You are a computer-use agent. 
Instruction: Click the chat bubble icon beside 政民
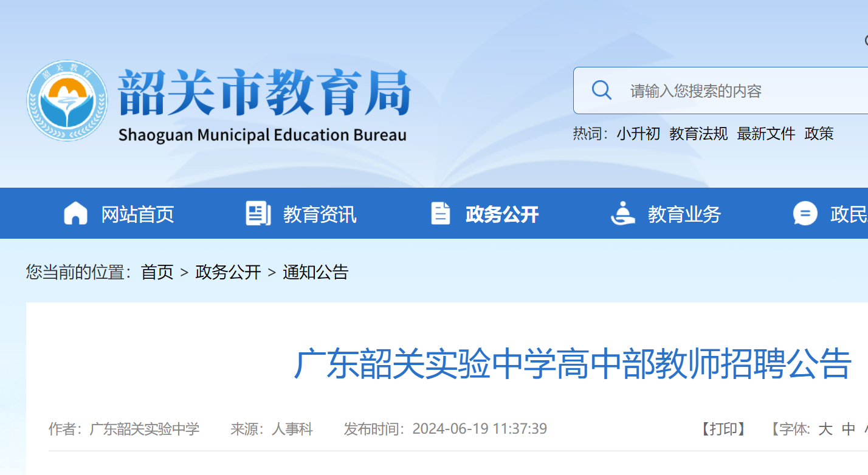(805, 214)
